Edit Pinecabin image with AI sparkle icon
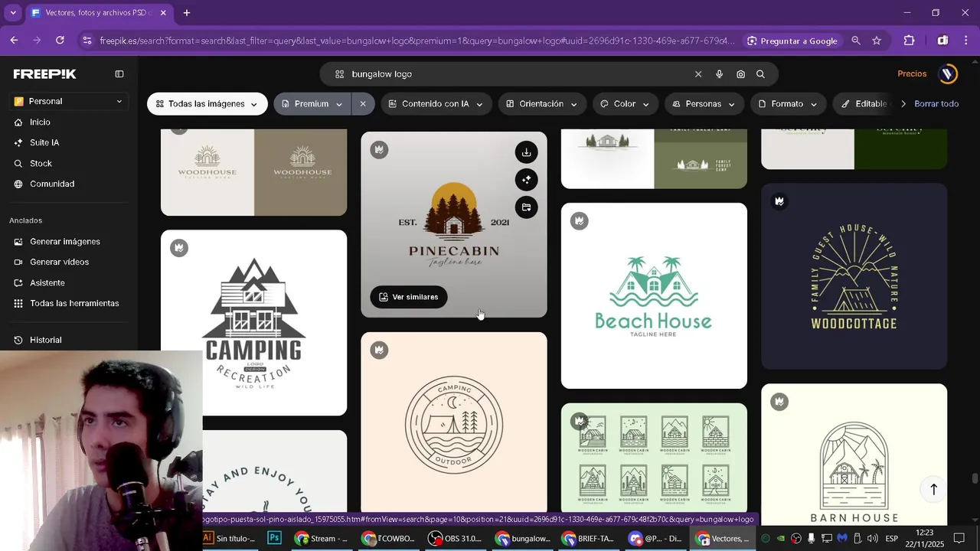980x551 pixels. 526,180
